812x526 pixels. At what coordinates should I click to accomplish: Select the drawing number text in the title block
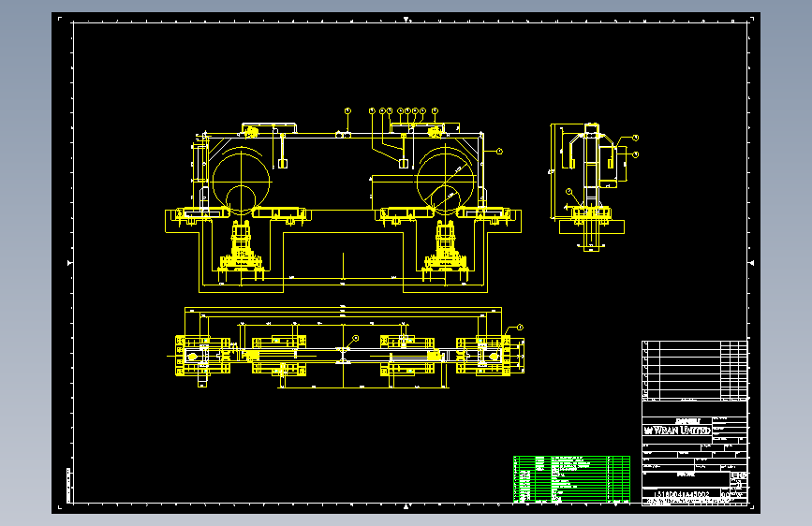pyautogui.click(x=682, y=494)
